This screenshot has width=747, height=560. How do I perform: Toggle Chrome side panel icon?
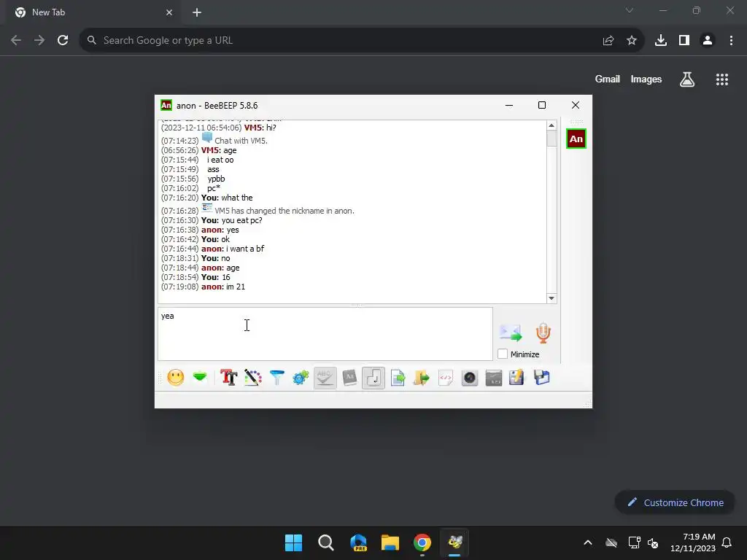[684, 41]
